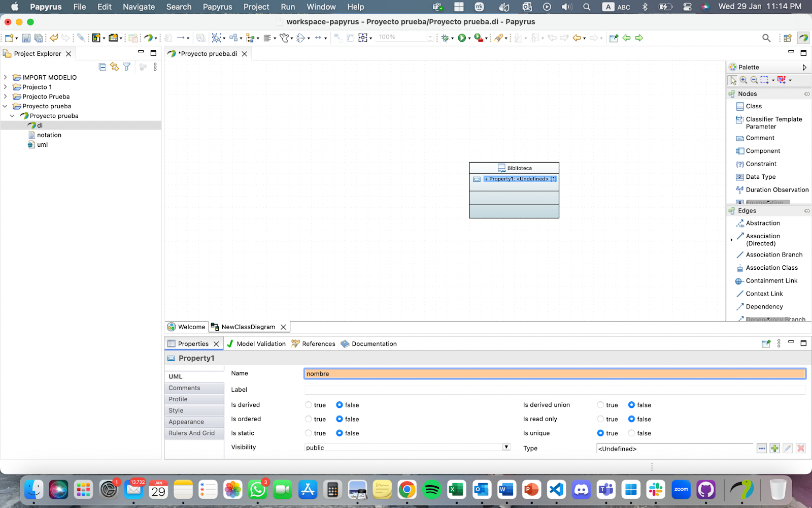This screenshot has width=812, height=508.
Task: Select the Comment node in the Palette
Action: [x=760, y=138]
